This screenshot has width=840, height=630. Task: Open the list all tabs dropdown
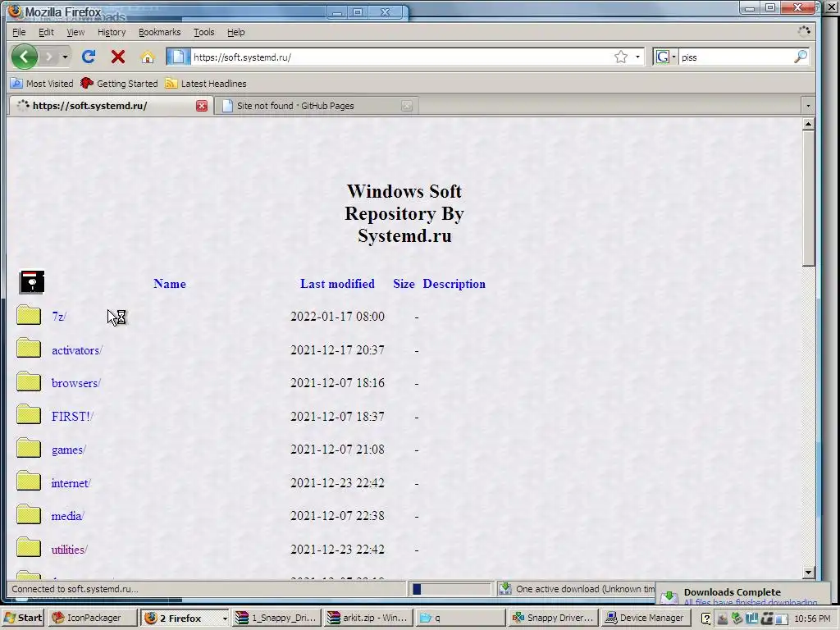click(808, 106)
